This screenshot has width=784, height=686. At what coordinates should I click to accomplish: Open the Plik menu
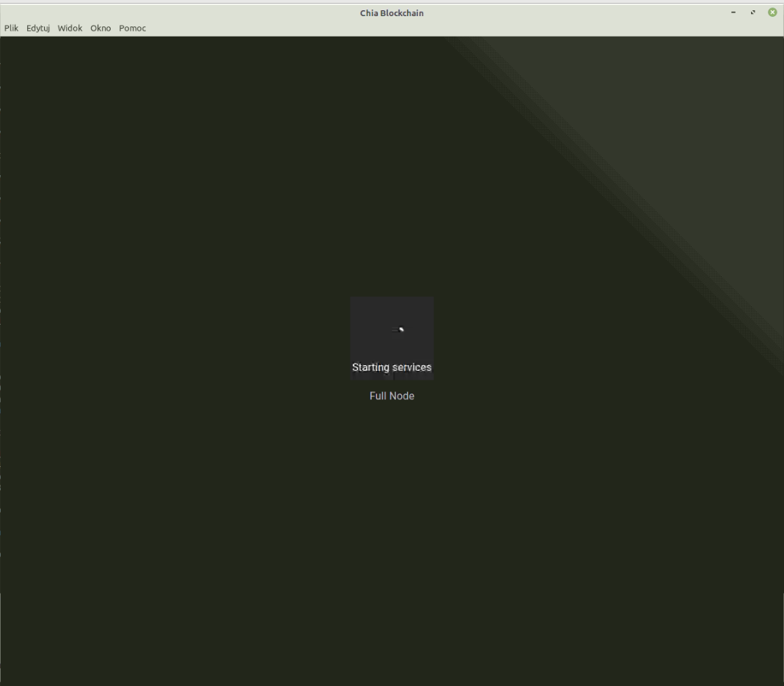(11, 28)
